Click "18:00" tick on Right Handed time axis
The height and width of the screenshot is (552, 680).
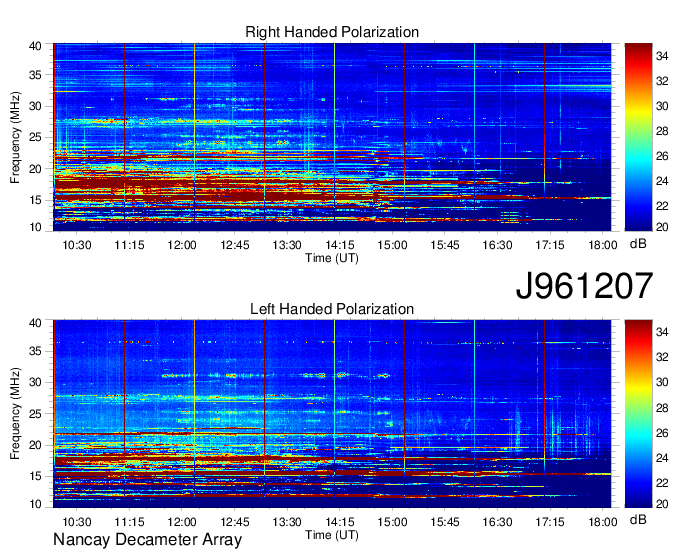603,245
